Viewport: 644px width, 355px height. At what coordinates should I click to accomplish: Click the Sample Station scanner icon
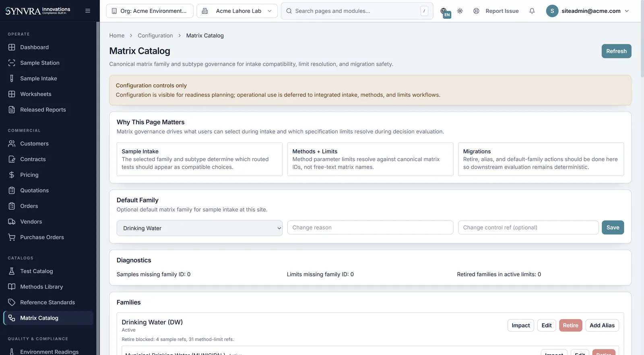12,63
